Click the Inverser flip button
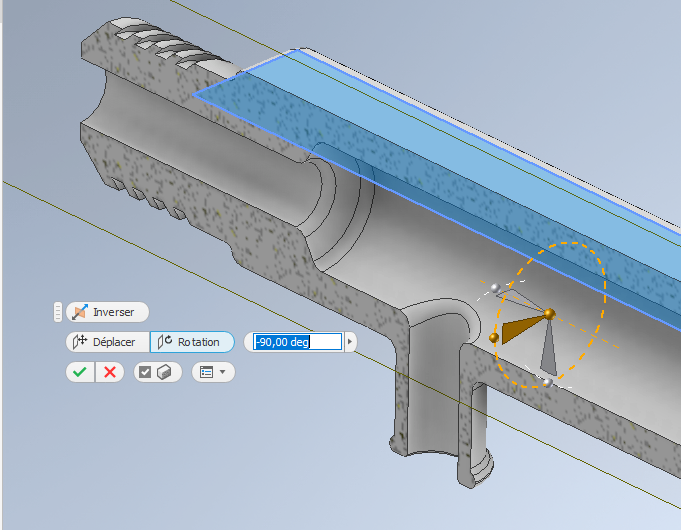The height and width of the screenshot is (530, 681). 107,312
